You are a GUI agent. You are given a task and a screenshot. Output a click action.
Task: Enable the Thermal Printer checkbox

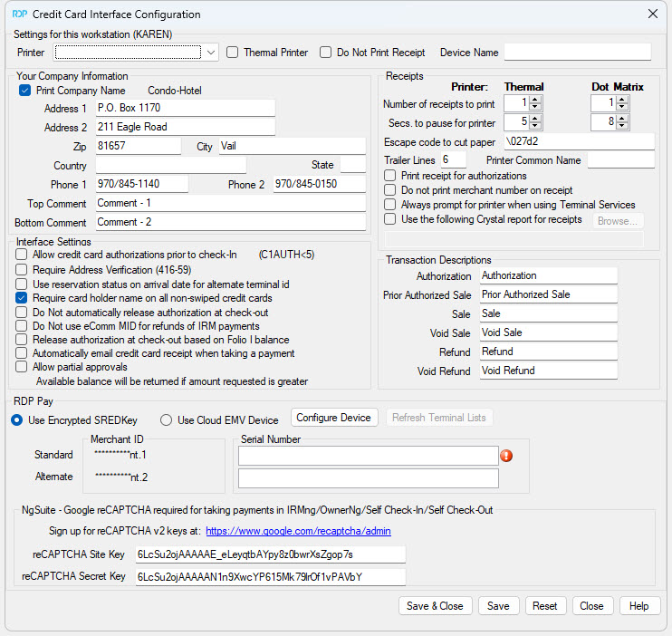(233, 53)
